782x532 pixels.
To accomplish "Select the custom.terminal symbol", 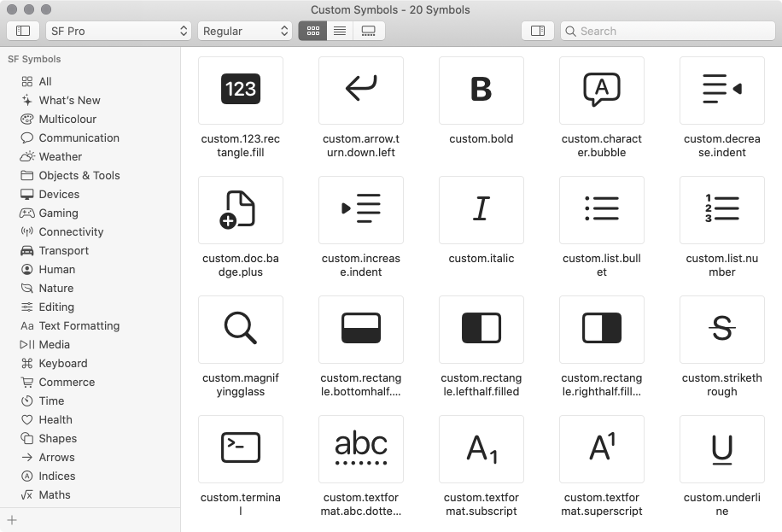I will (x=240, y=448).
